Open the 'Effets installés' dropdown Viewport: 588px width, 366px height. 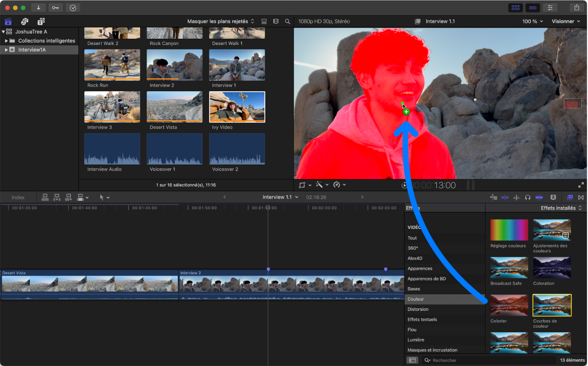tap(561, 208)
